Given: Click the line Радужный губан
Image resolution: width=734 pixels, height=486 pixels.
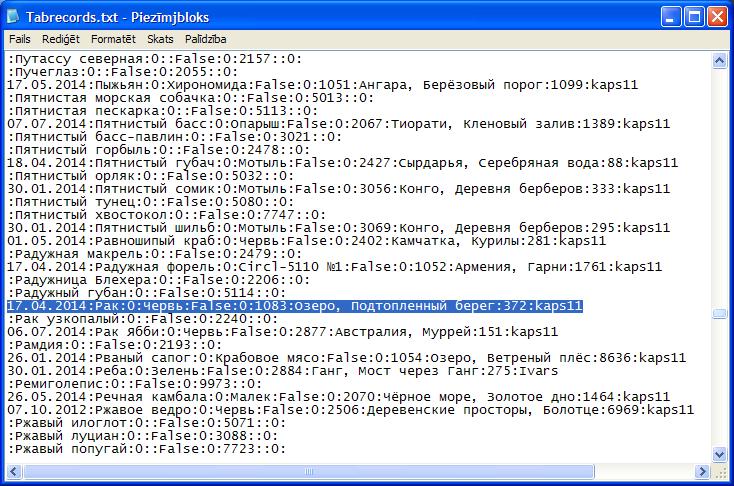Looking at the screenshot, I should [147, 293].
